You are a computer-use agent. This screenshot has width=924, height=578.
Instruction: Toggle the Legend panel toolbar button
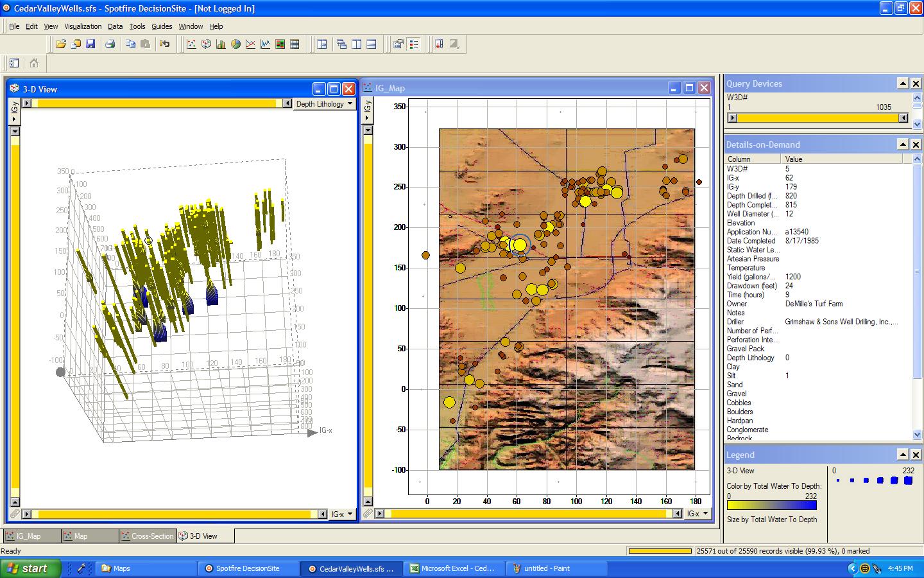coord(414,44)
